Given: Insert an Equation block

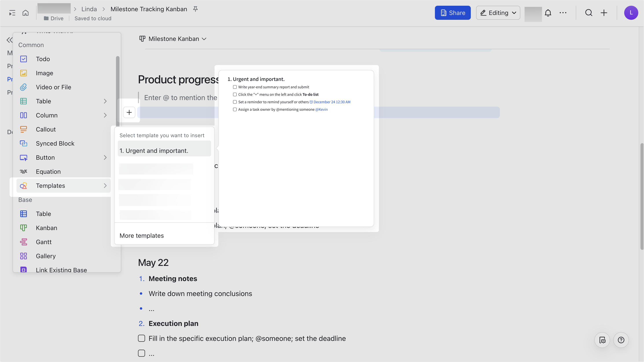Looking at the screenshot, I should [x=64, y=172].
